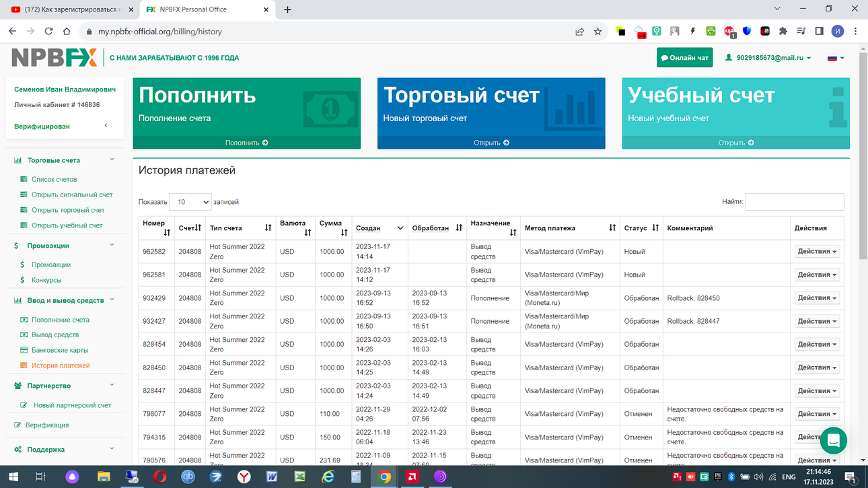Viewport: 868px width, 488px height.
Task: Sort table by Тип счета column
Action: click(x=240, y=228)
